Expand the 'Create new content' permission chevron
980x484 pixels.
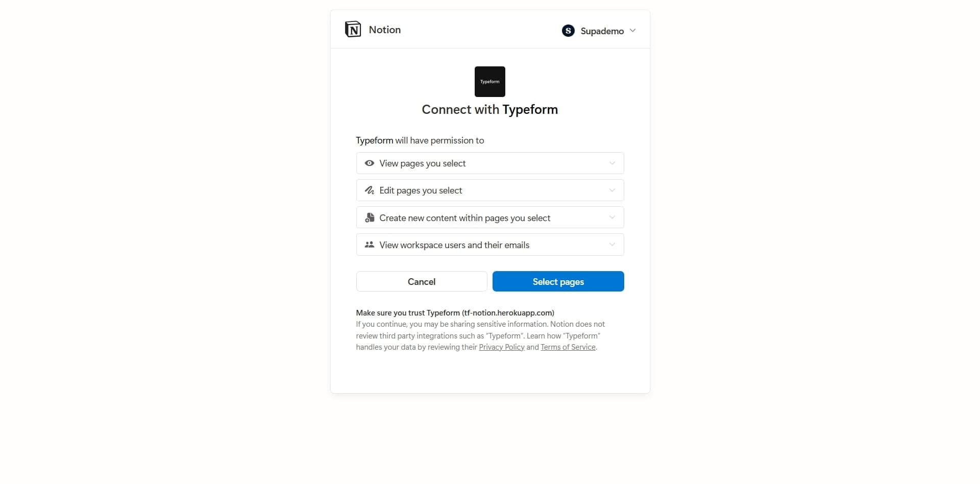click(611, 217)
